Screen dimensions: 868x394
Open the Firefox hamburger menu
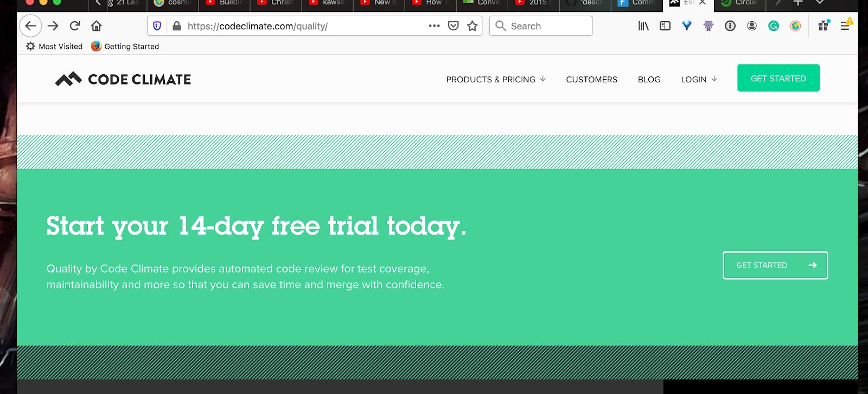click(845, 26)
